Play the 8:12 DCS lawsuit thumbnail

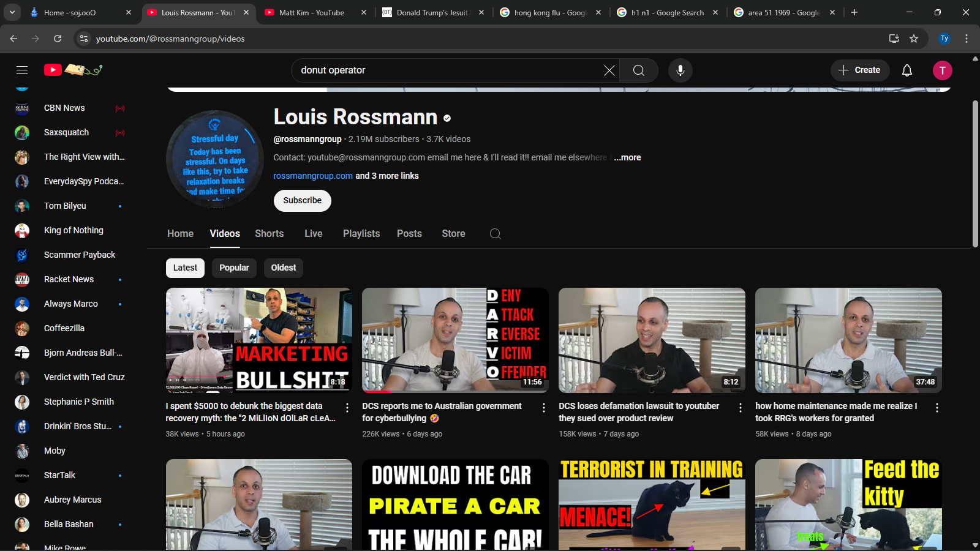(652, 340)
